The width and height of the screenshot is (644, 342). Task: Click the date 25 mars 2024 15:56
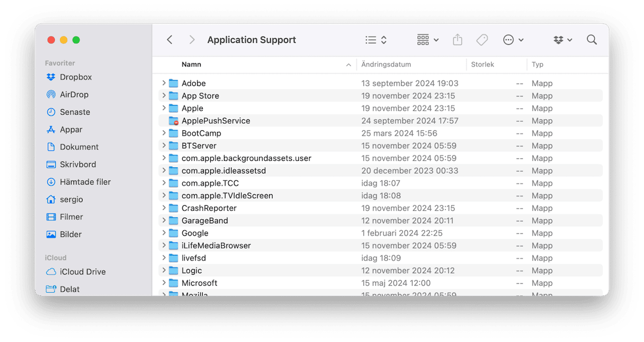click(399, 133)
